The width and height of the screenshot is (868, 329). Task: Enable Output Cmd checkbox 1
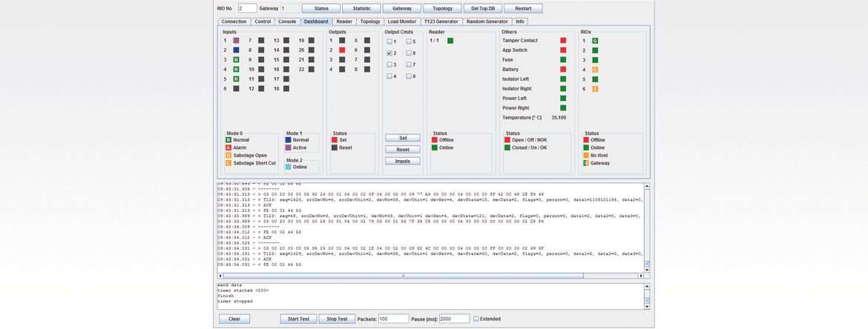389,41
